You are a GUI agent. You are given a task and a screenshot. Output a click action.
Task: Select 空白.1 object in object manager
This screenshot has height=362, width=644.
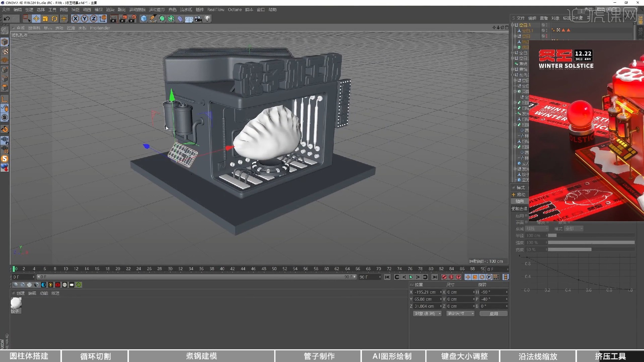527,31
